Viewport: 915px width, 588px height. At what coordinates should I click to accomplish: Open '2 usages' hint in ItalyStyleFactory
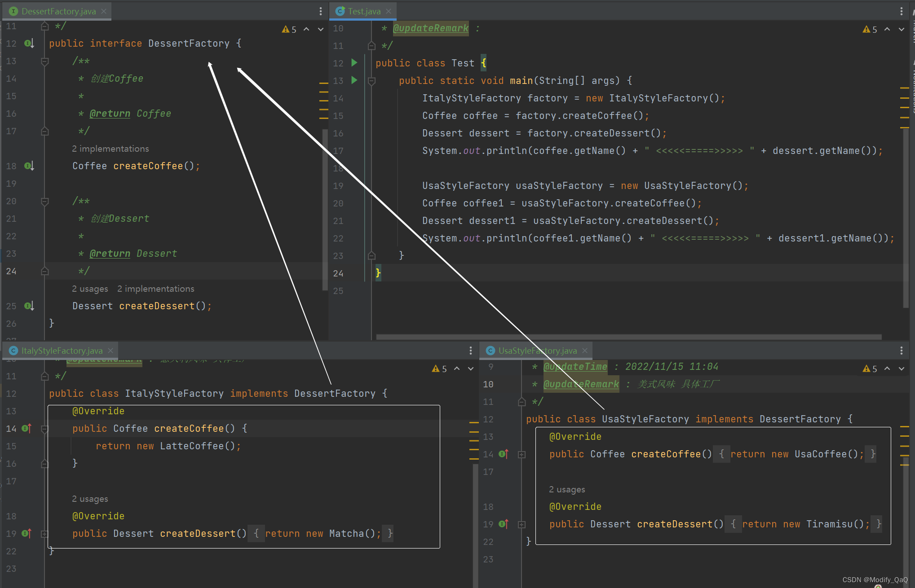click(x=90, y=499)
